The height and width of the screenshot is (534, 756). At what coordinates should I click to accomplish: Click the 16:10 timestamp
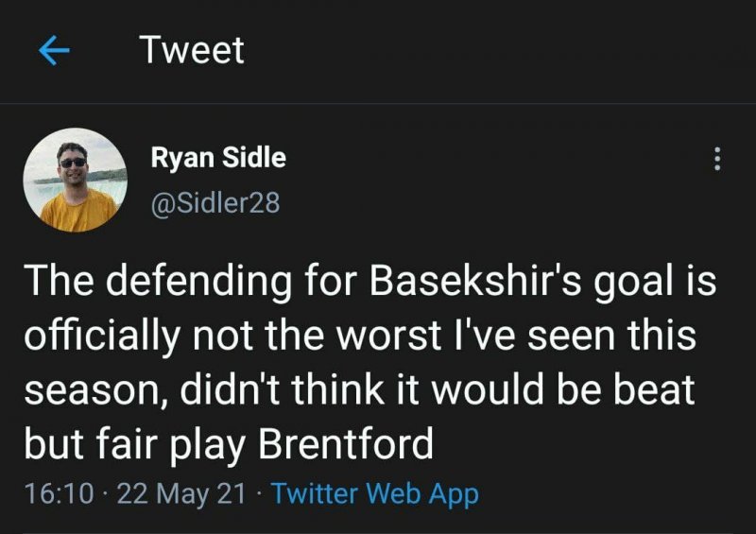pos(59,493)
